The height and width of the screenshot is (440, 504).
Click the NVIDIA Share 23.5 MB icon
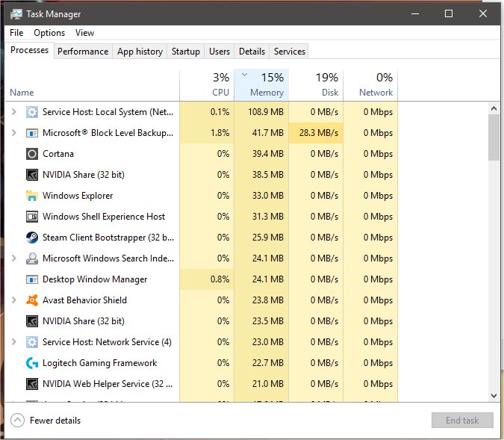point(32,321)
